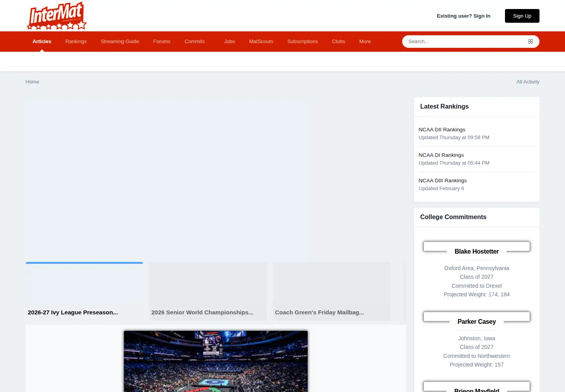
Task: Click the search icon in the search bar
Action: tap(530, 42)
